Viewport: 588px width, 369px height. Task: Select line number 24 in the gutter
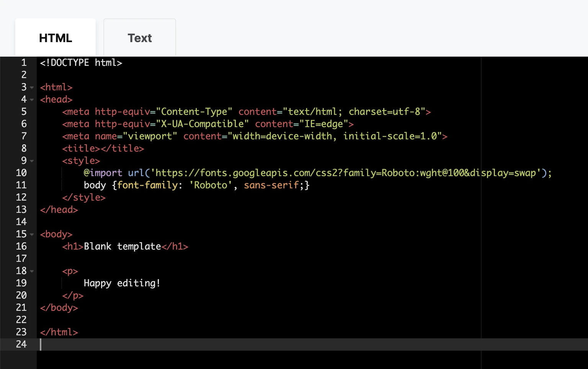click(21, 345)
